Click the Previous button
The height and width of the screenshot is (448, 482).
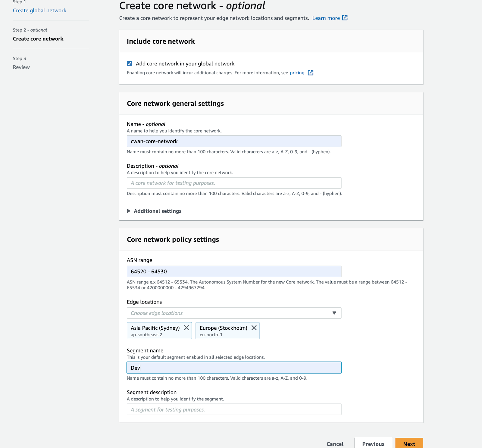373,444
